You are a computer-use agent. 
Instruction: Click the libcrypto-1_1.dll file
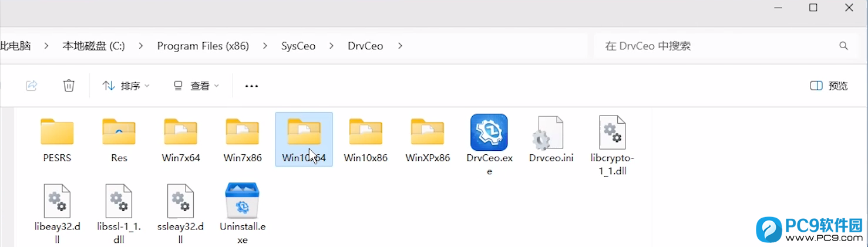612,133
